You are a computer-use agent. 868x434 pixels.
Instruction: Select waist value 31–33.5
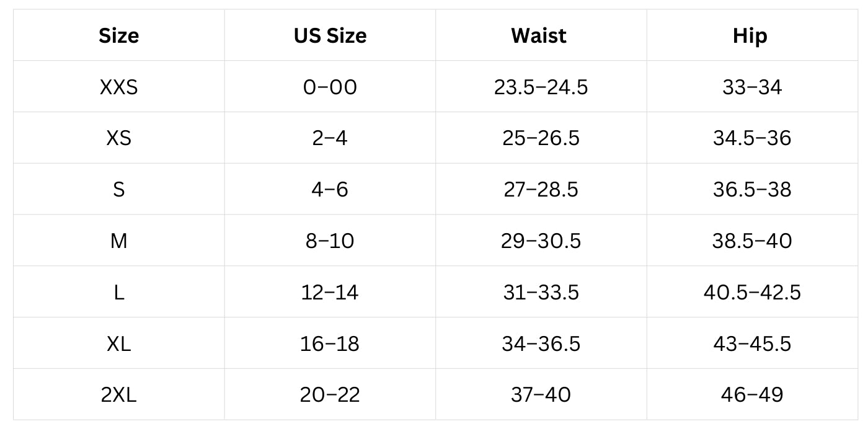pos(541,292)
